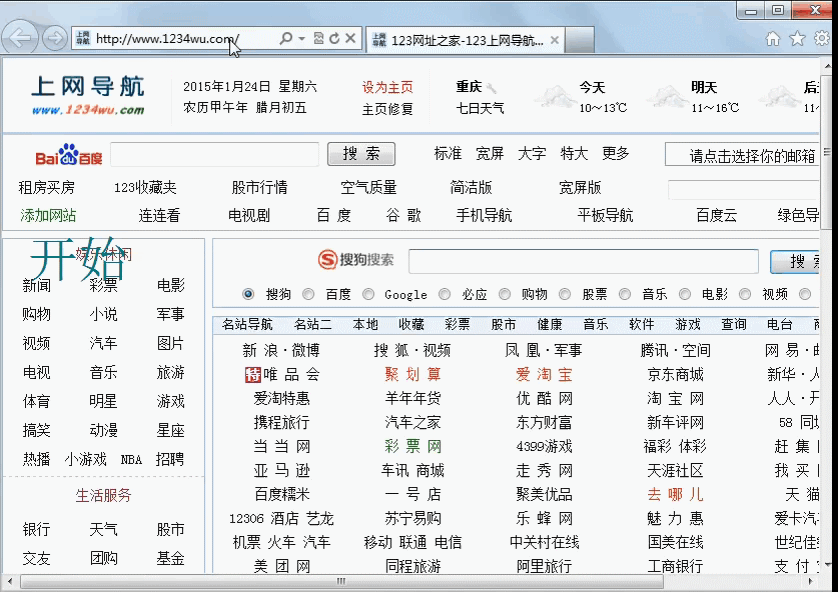
Task: Refresh the page with the reload icon
Action: pyautogui.click(x=335, y=38)
